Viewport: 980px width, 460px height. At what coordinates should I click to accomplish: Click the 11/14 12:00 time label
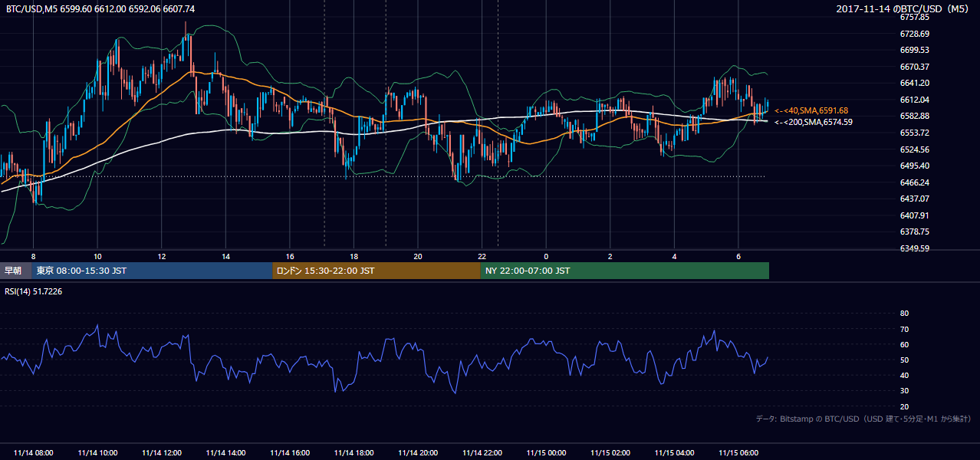point(161,453)
